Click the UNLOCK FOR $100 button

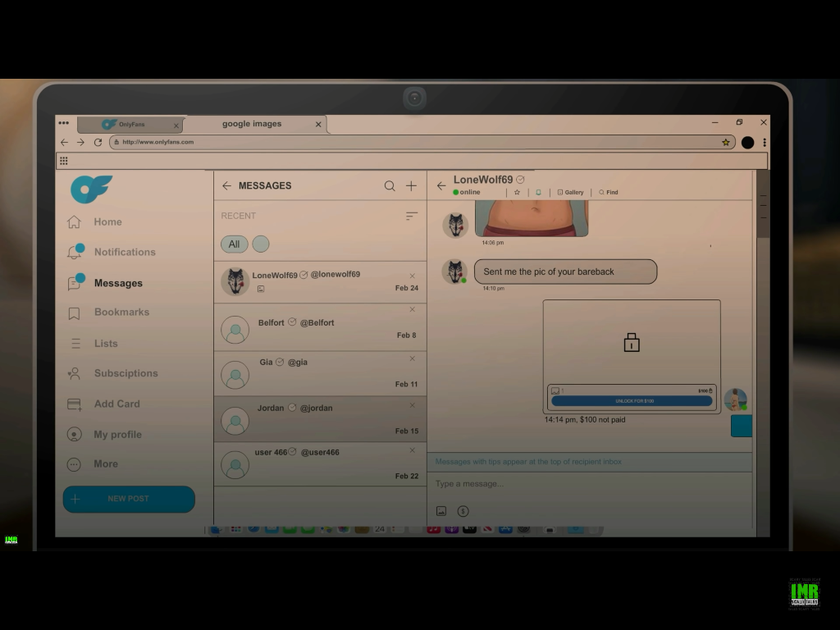(632, 400)
